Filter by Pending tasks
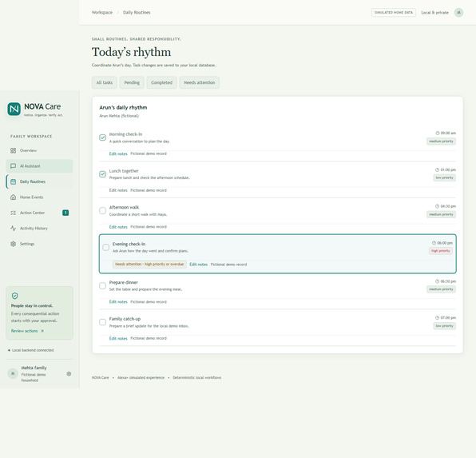The height and width of the screenshot is (458, 476). click(132, 82)
